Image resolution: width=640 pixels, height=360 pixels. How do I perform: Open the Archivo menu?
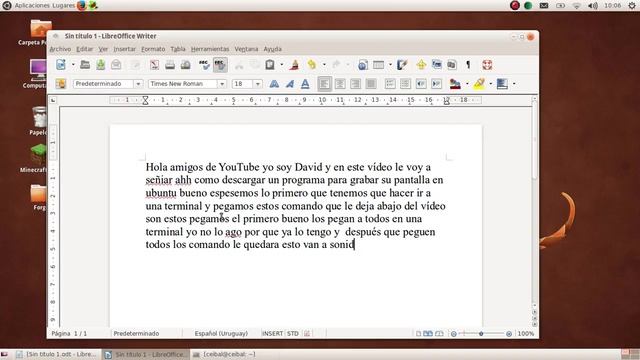pyautogui.click(x=60, y=49)
